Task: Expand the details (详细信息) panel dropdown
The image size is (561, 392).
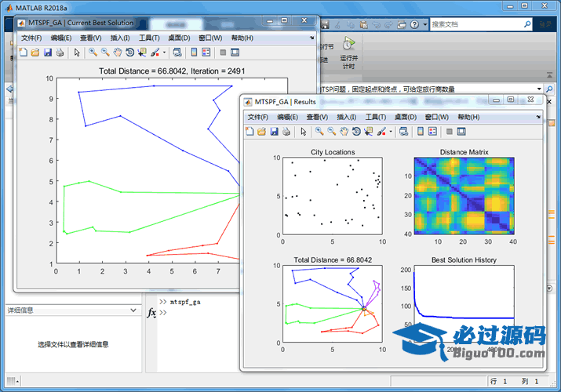Action: pyautogui.click(x=133, y=310)
